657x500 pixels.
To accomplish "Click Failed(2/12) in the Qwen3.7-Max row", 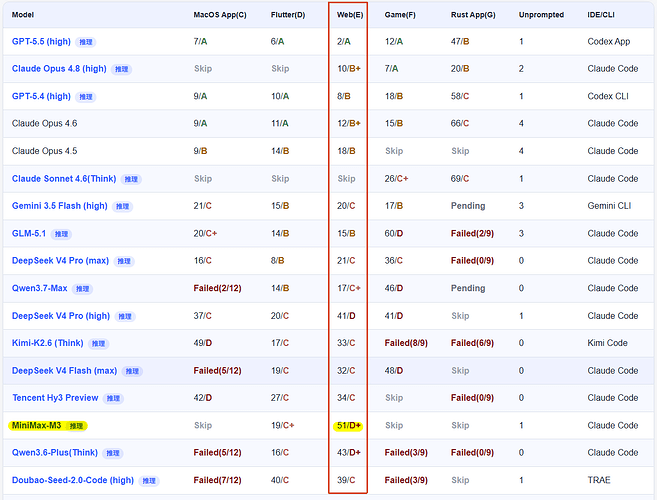I will click(x=217, y=288).
